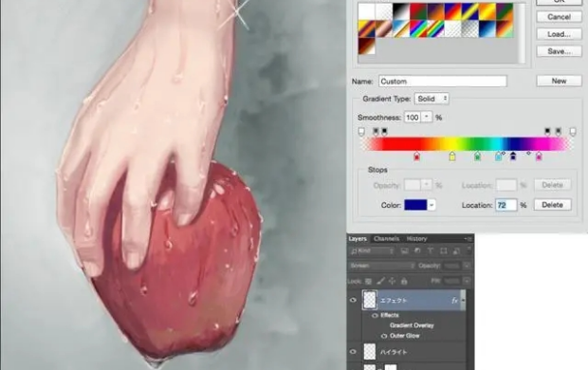
Task: Click the Cancel button
Action: pyautogui.click(x=559, y=17)
